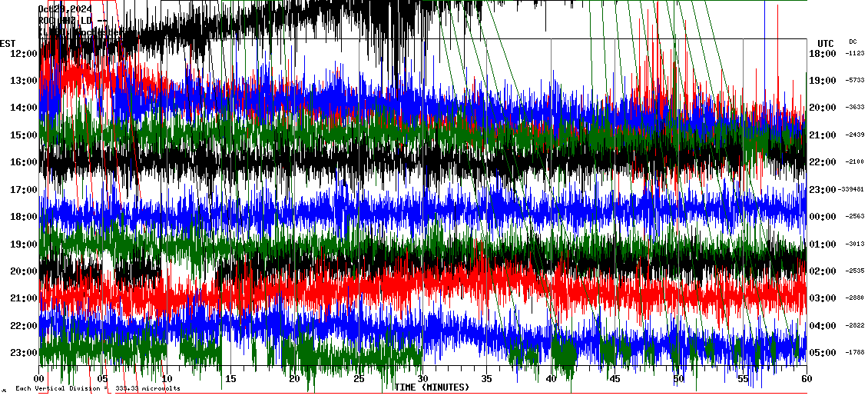Select the 45 minute tick label
This screenshot has height=399, width=868.
click(615, 379)
